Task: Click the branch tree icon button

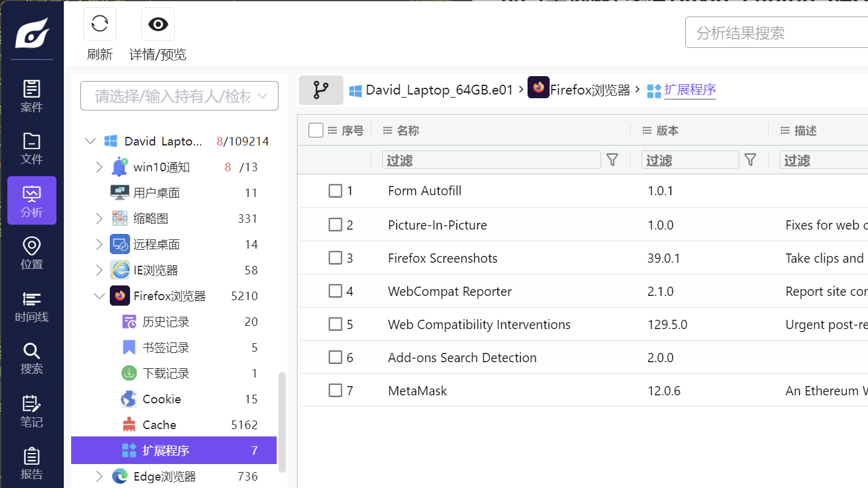Action: (x=321, y=90)
